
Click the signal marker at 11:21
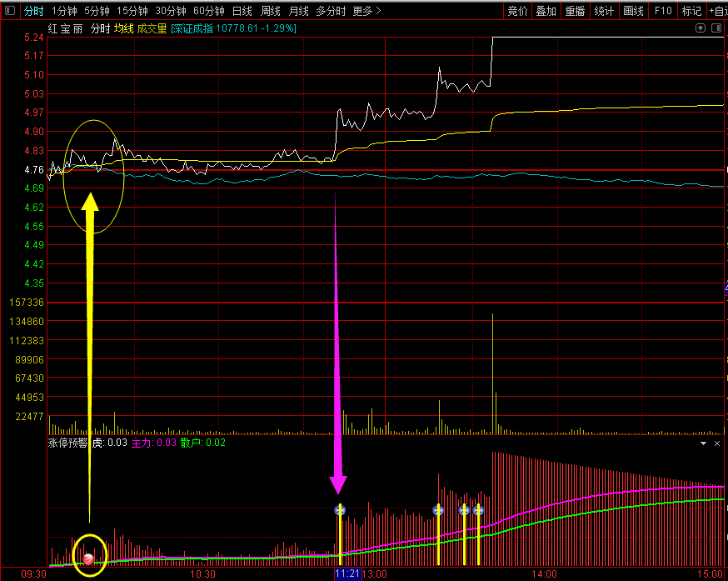(339, 510)
